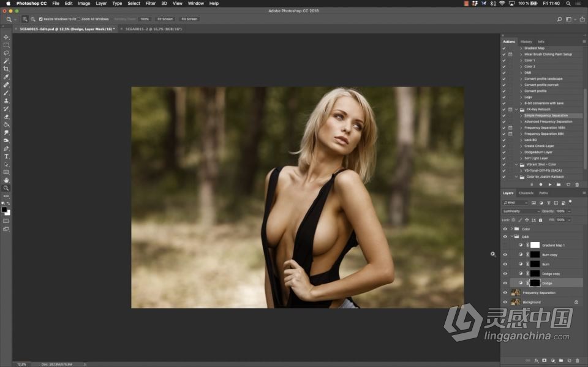Toggle checkmark for Lock BG action
588x367 pixels.
504,140
